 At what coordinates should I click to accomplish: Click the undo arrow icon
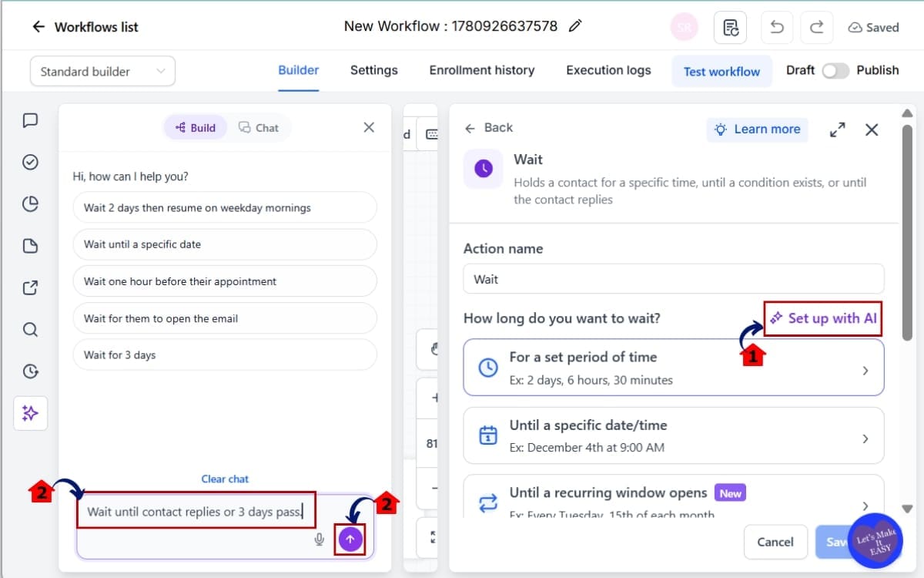777,27
